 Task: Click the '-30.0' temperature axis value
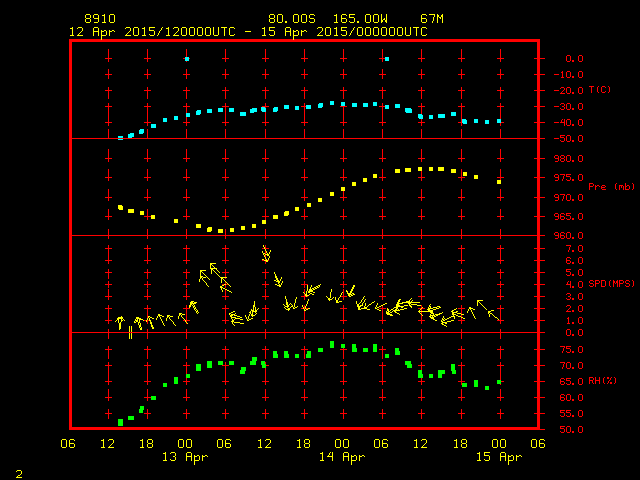569,107
